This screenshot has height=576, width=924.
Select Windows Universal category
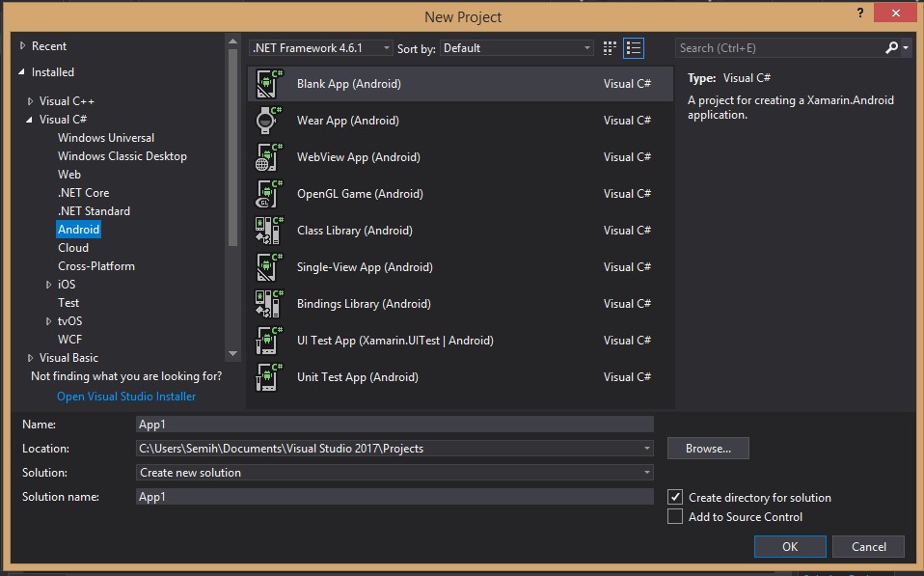click(106, 138)
